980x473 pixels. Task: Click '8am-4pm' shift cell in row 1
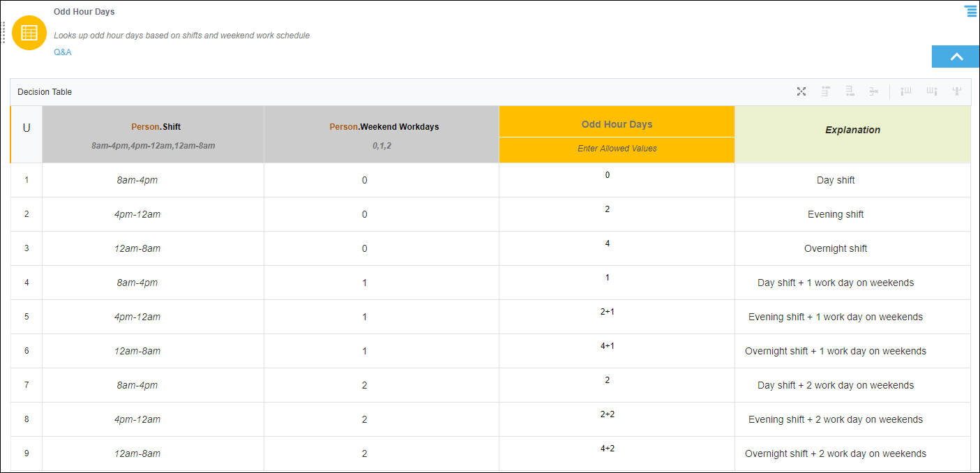click(153, 180)
